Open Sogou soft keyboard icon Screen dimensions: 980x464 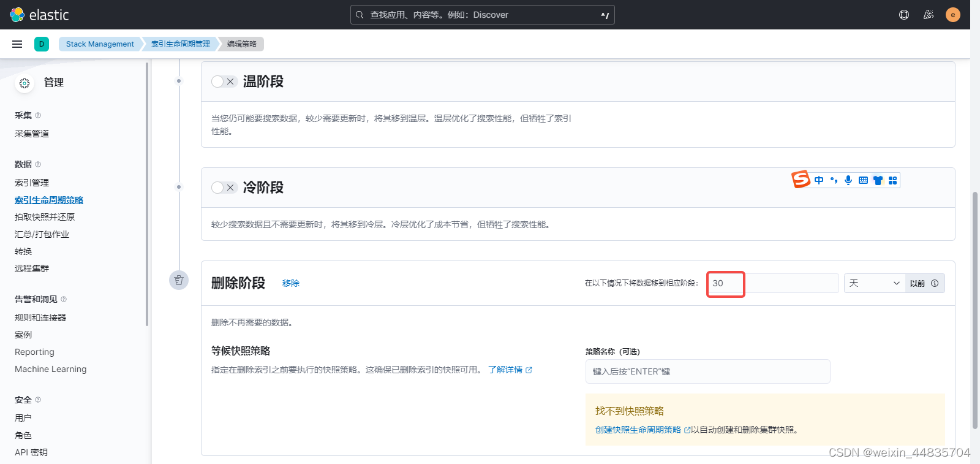tap(863, 180)
